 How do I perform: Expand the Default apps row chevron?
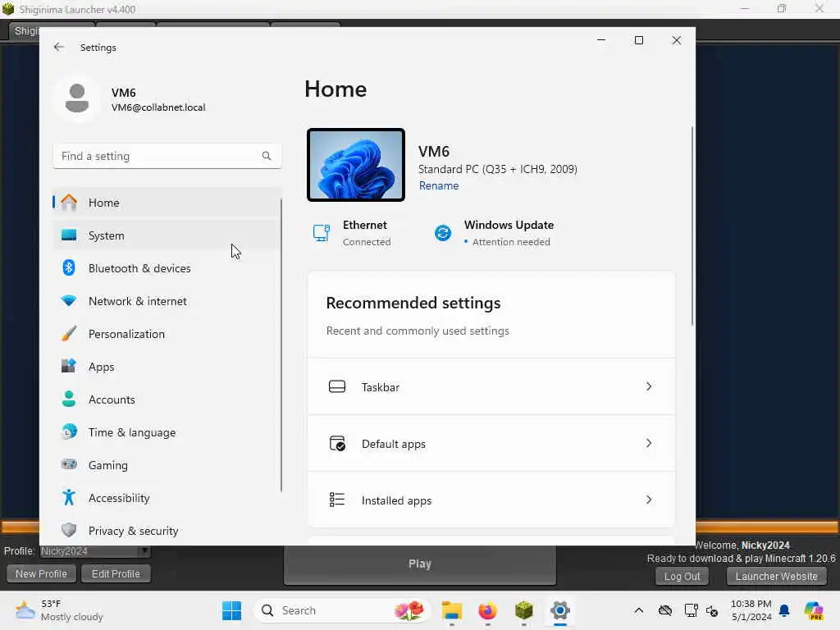click(x=649, y=443)
